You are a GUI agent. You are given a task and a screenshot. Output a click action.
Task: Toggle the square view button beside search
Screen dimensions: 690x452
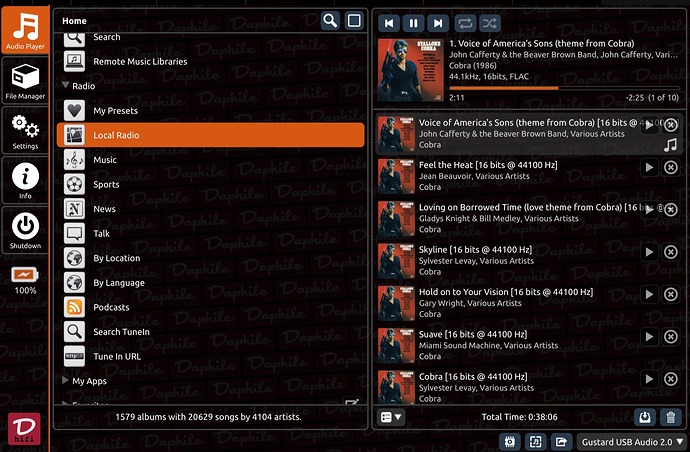[354, 21]
